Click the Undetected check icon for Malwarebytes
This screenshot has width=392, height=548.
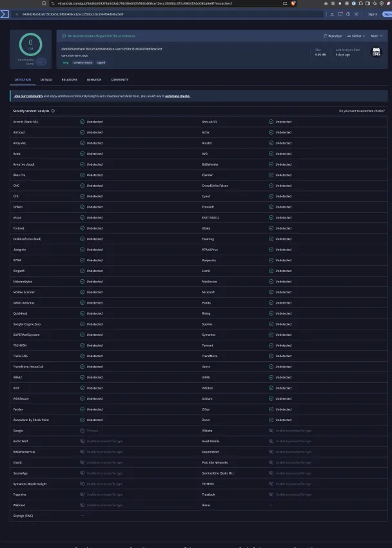click(82, 281)
